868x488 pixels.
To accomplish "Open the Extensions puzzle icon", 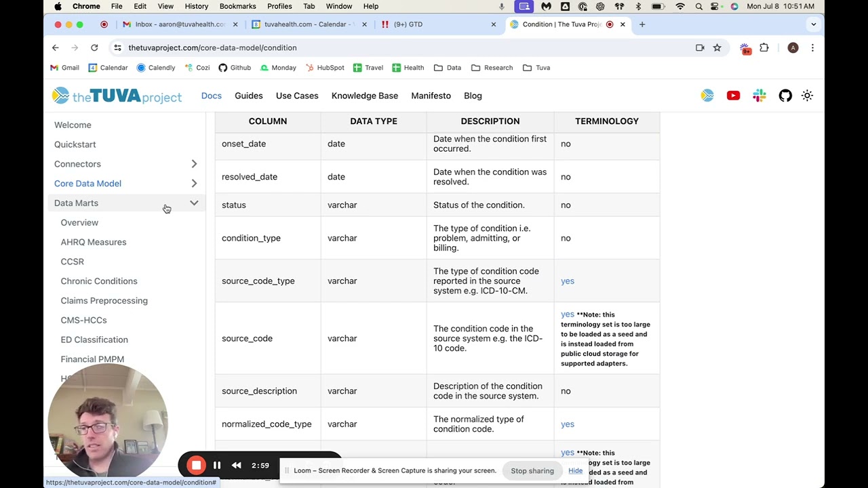I will (764, 47).
